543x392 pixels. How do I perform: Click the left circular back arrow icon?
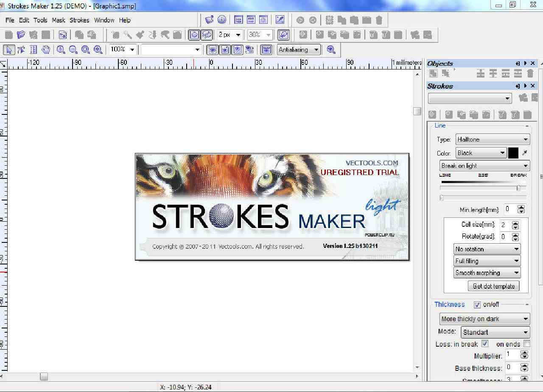pyautogui.click(x=300, y=20)
